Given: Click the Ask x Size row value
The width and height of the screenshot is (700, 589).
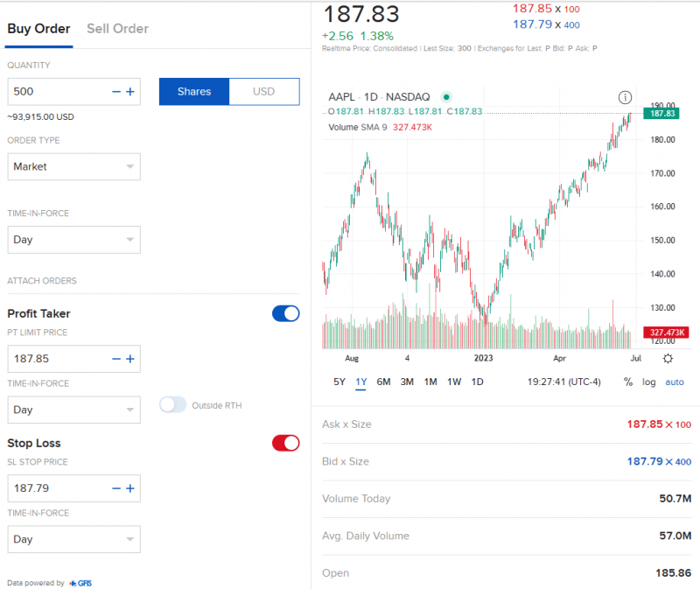Looking at the screenshot, I should pyautogui.click(x=659, y=424).
